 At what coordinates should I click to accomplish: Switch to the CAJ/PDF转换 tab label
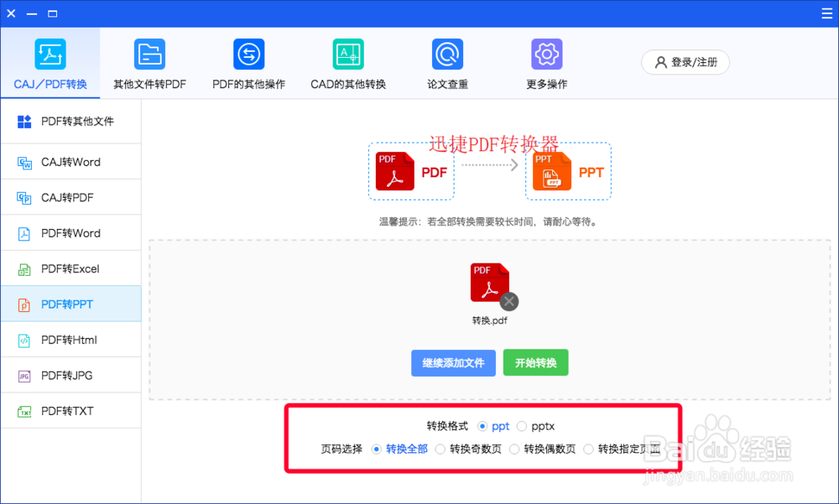pyautogui.click(x=50, y=84)
